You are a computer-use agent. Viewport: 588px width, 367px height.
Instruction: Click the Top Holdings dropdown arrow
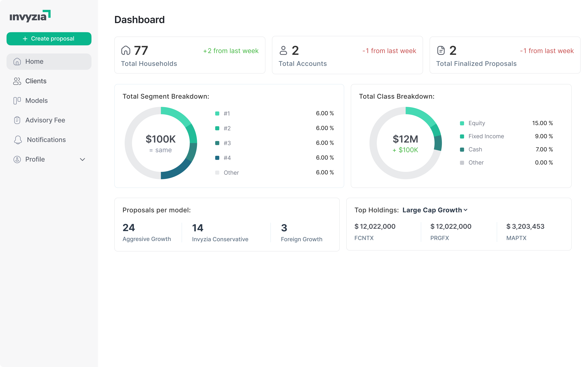click(x=465, y=210)
